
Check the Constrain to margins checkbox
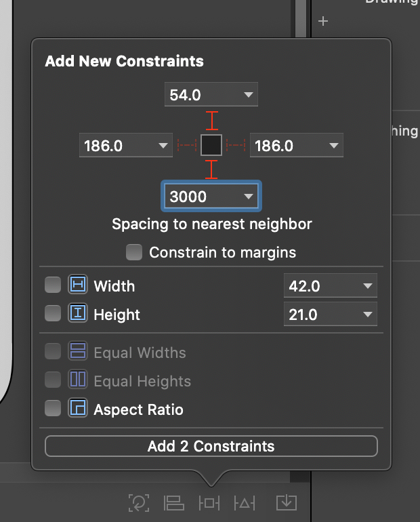coord(134,253)
